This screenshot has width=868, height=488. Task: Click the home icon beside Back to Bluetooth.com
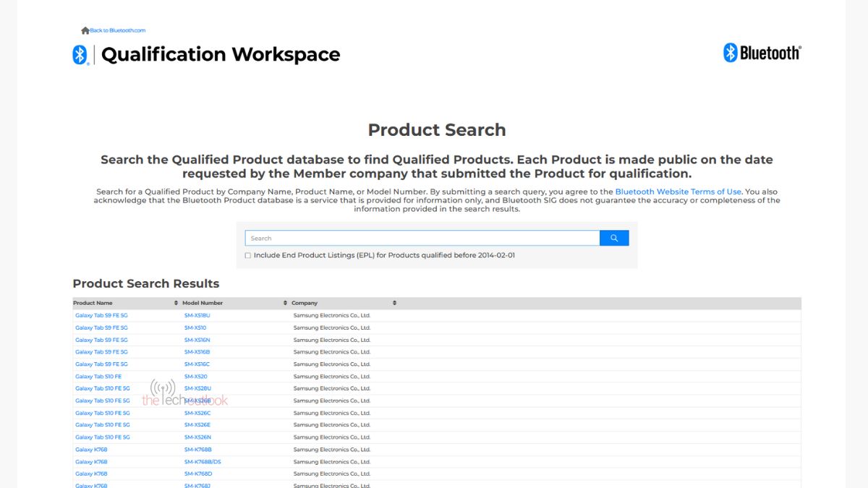coord(85,30)
